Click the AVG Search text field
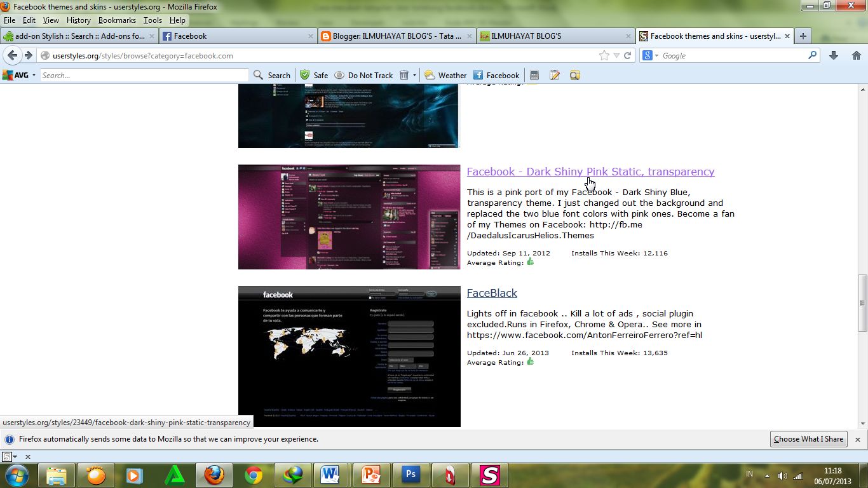The image size is (868, 488). 144,75
